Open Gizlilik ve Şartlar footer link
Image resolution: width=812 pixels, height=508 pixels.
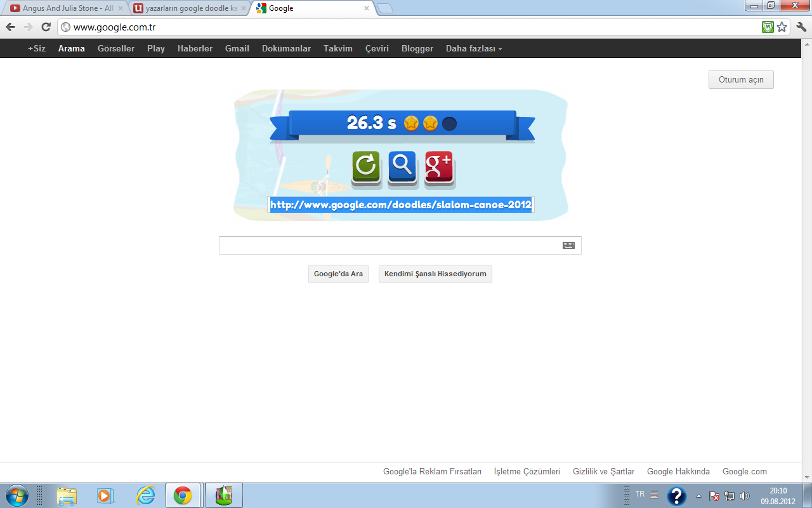tap(603, 472)
